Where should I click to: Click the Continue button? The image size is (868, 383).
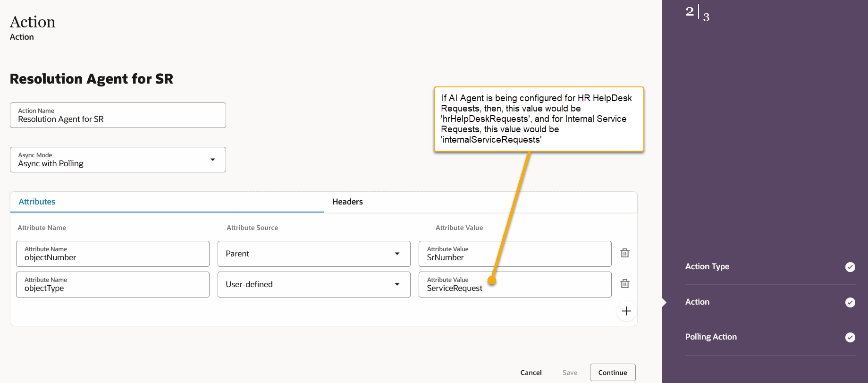(x=613, y=373)
